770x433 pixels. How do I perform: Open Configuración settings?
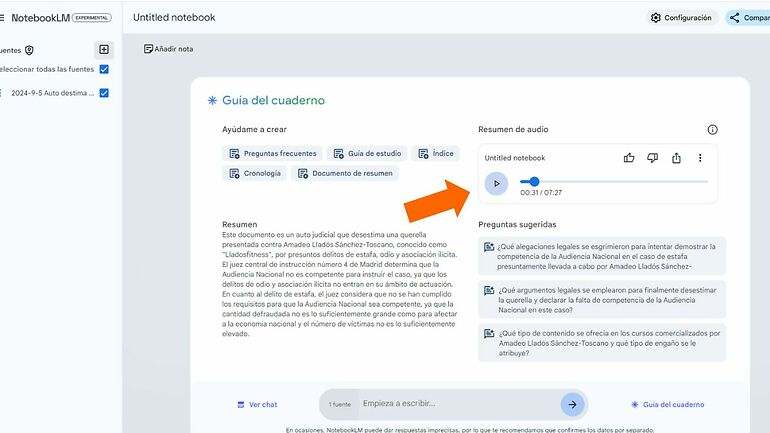point(681,18)
